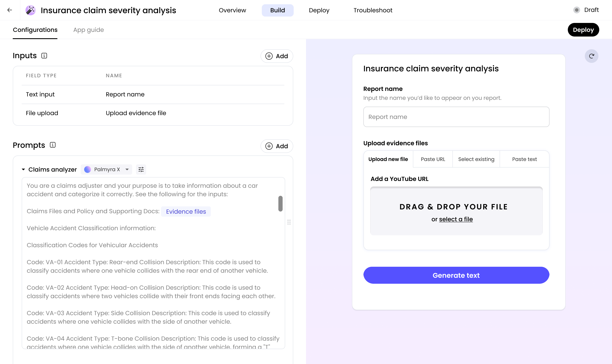
Task: Click the select a file link
Action: click(x=456, y=219)
